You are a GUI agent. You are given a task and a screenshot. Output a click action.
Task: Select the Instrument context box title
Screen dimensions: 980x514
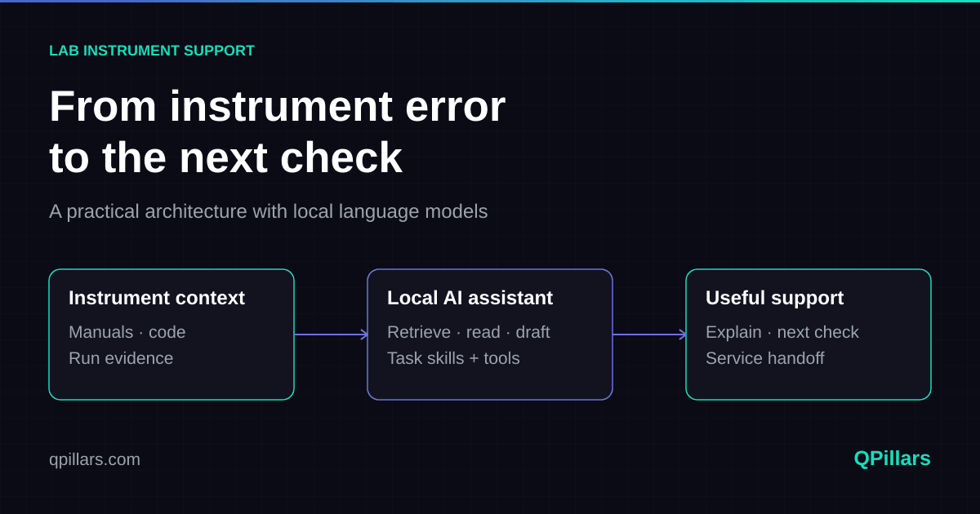[x=157, y=298]
